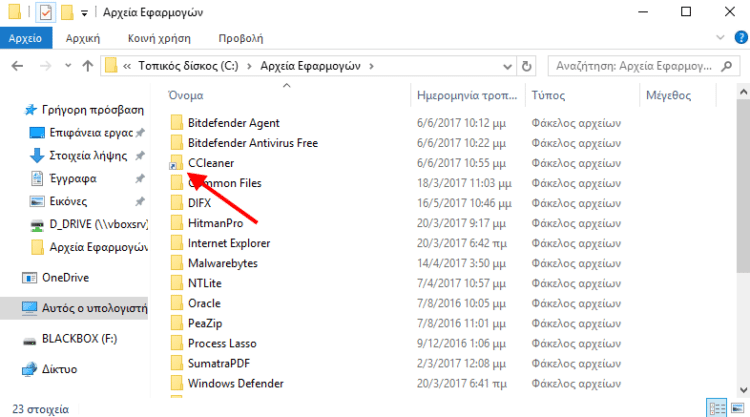Open the address bar history dropdown
Screen dimensions: 750x417
point(507,66)
